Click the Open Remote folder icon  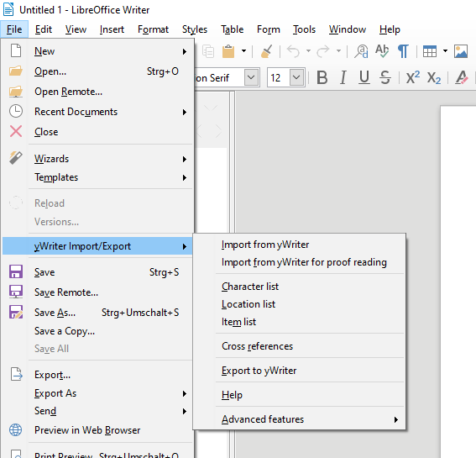tap(16, 92)
